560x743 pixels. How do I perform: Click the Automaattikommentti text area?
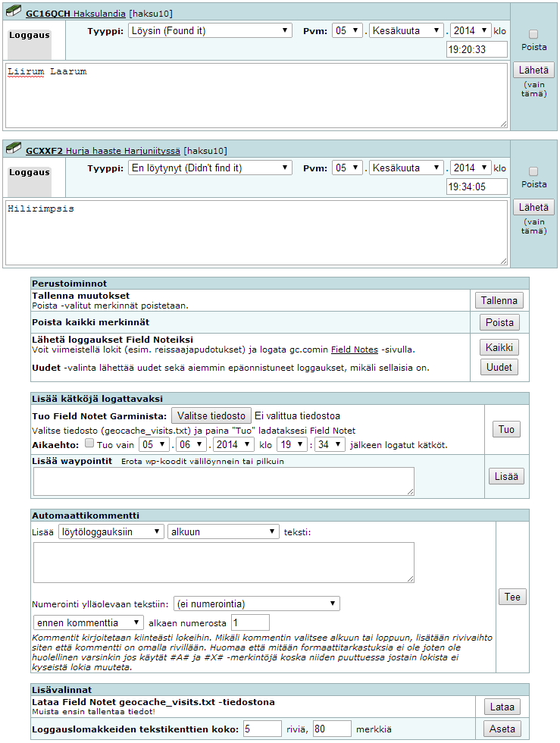point(224,563)
